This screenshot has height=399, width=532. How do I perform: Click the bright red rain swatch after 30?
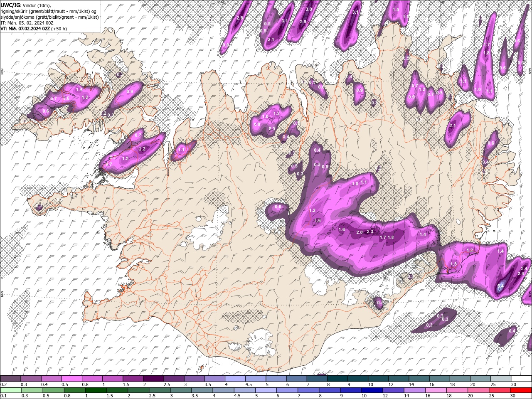coord(521,390)
